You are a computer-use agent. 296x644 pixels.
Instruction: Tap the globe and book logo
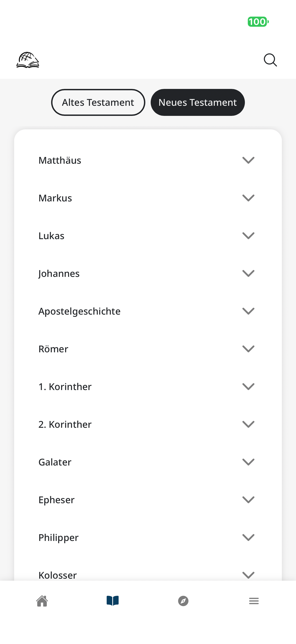pyautogui.click(x=28, y=60)
